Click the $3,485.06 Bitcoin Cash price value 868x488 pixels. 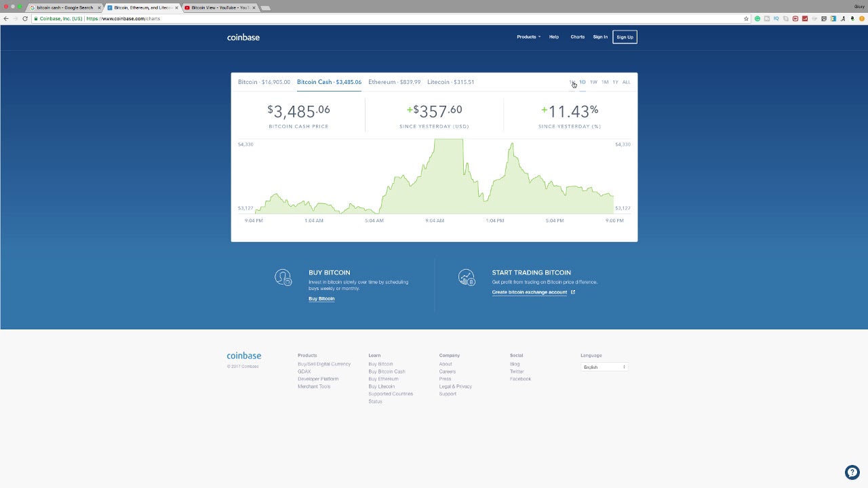coord(298,111)
